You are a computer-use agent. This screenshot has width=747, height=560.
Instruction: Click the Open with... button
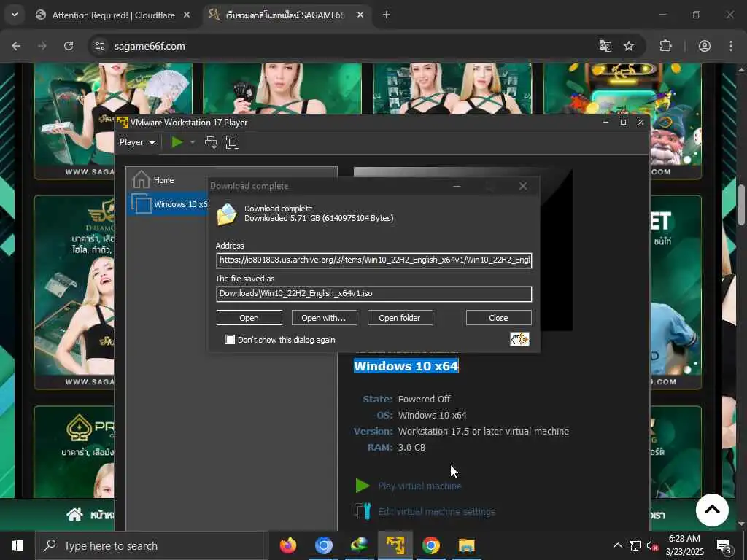click(324, 318)
